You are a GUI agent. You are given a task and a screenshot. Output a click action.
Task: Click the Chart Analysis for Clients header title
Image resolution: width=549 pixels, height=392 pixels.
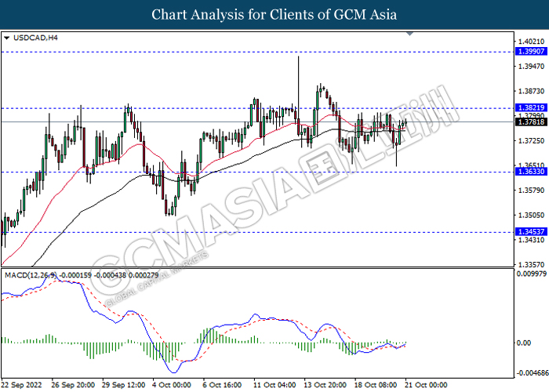click(274, 15)
